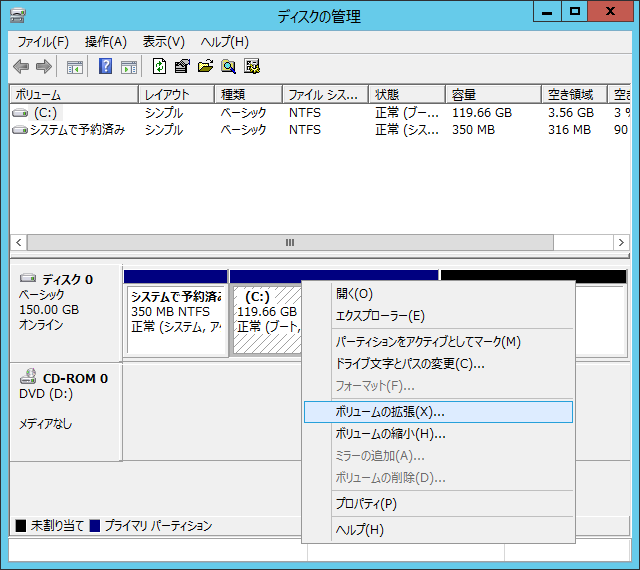Image resolution: width=640 pixels, height=570 pixels.
Task: Click the horizontal scrollbar thumb
Action: point(290,243)
